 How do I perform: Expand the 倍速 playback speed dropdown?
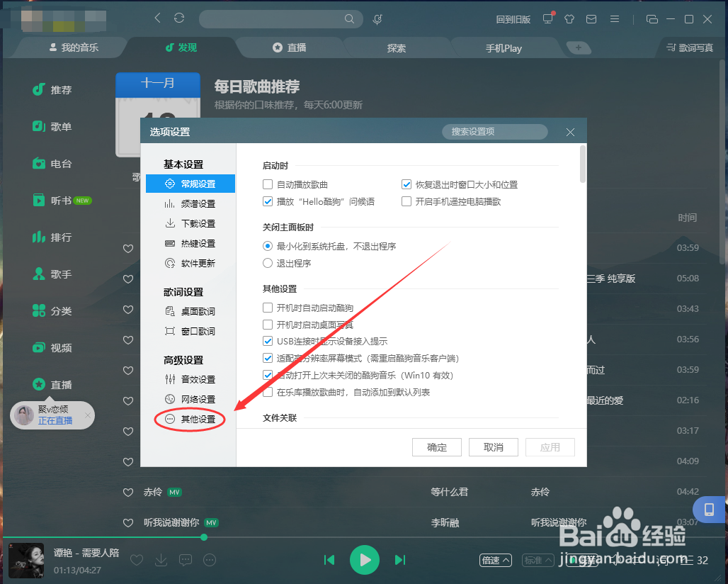click(496, 561)
